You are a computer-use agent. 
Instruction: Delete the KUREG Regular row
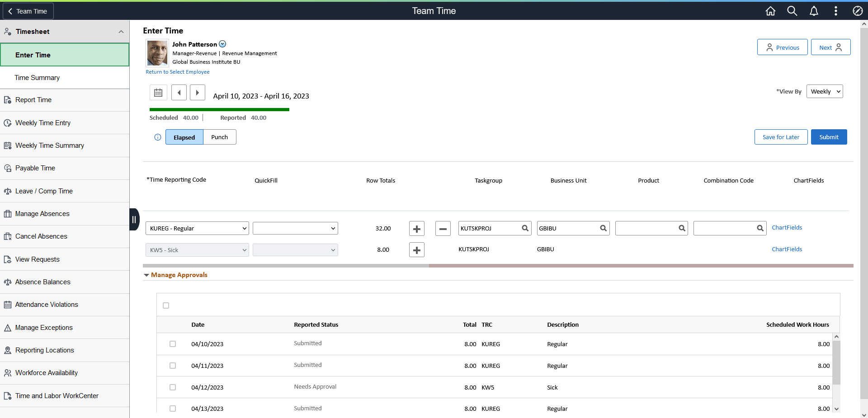point(443,229)
